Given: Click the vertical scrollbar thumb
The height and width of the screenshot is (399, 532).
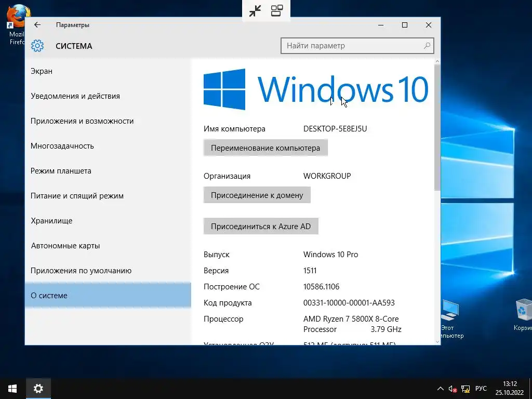Looking at the screenshot, I should [x=437, y=127].
